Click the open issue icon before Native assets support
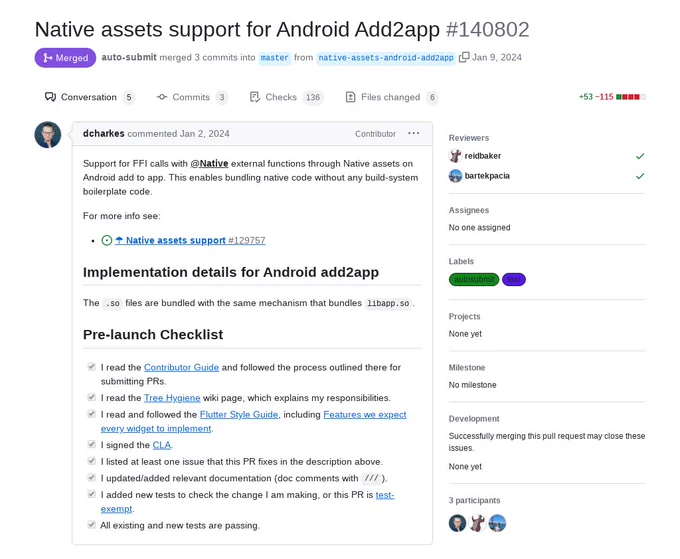680x559 pixels. click(107, 240)
